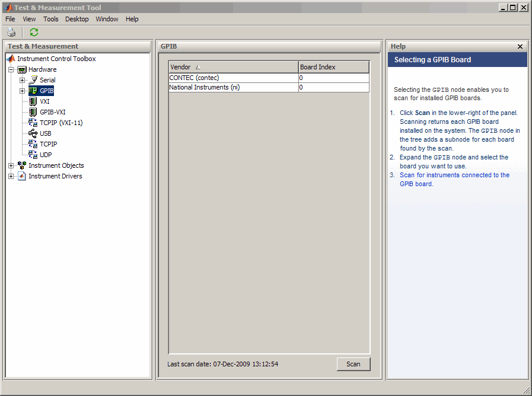The height and width of the screenshot is (396, 532).
Task: Select the CONTEC (contec) vendor row
Action: (233, 78)
